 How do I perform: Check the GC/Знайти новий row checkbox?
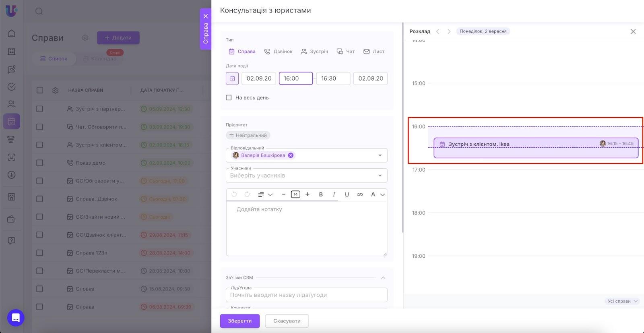pyautogui.click(x=39, y=217)
